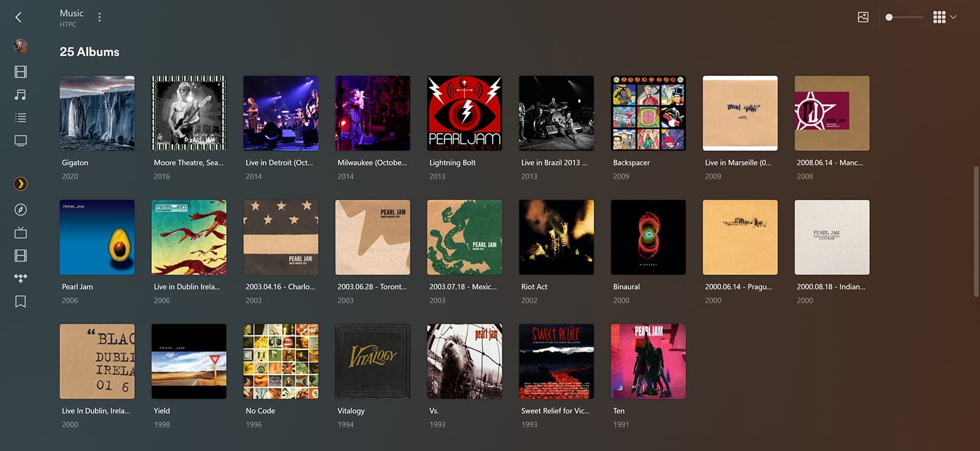Open the 2003.04.16 Charlotte album cover
980x451 pixels.
281,237
